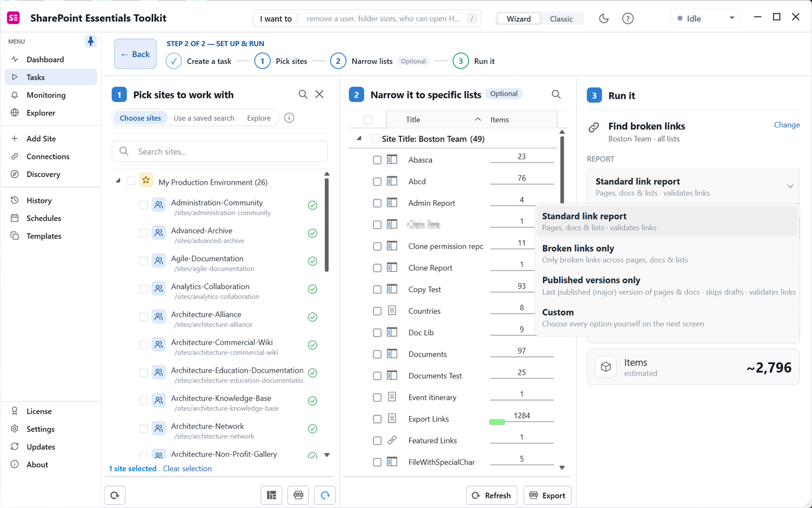Image resolution: width=812 pixels, height=508 pixels.
Task: Go Back to the previous step
Action: click(x=136, y=54)
